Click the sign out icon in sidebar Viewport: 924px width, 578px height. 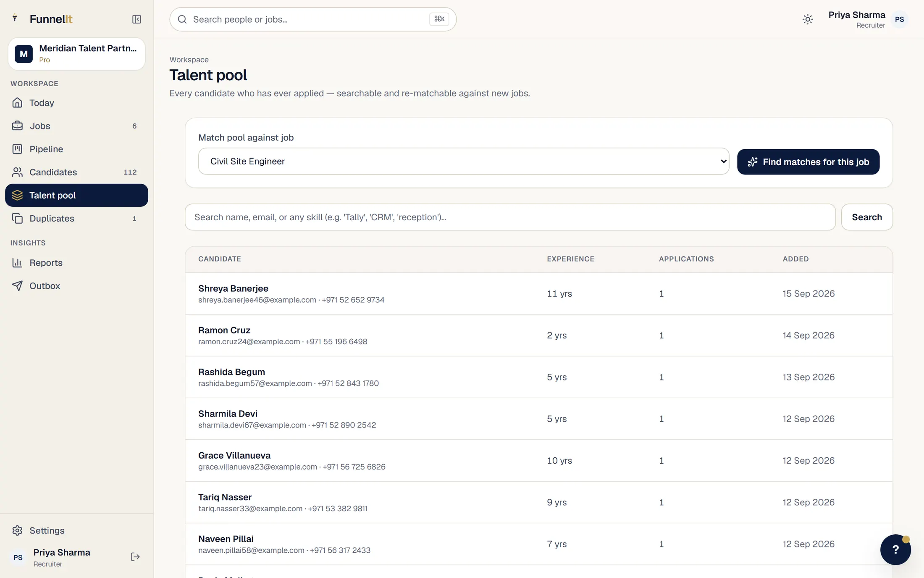[135, 557]
